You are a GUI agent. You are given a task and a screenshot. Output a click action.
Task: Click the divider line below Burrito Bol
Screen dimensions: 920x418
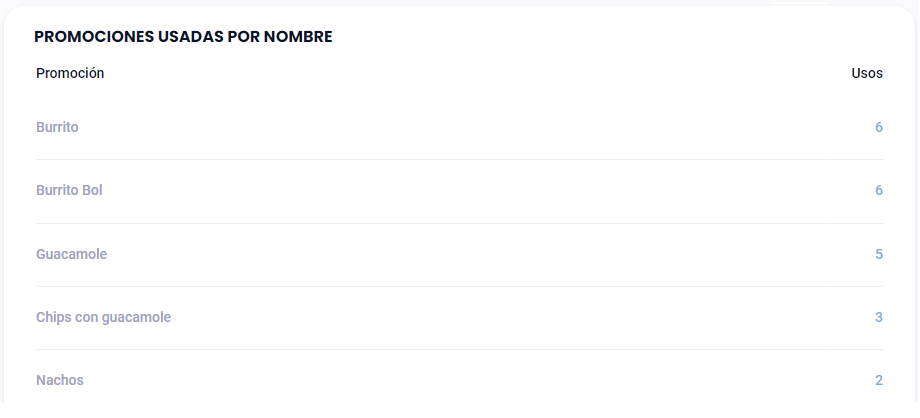pyautogui.click(x=459, y=223)
